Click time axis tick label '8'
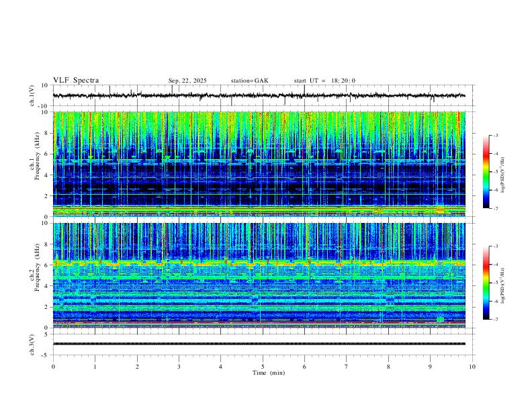The height and width of the screenshot is (411, 532). pos(388,367)
